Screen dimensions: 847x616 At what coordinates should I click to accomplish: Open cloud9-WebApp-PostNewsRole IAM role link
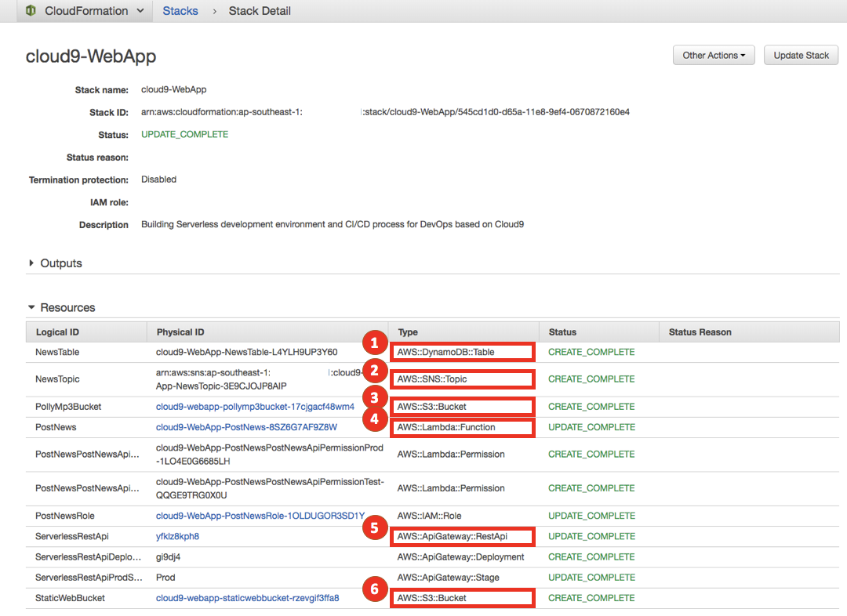click(260, 516)
